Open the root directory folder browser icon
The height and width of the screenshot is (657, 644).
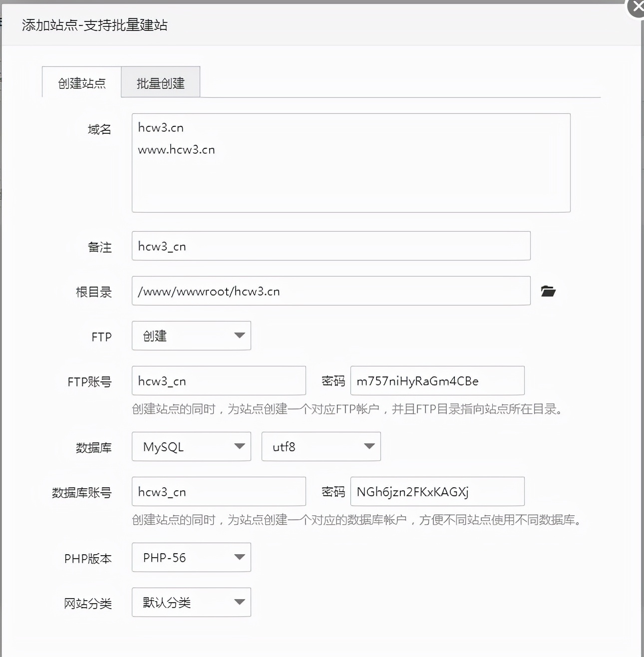coord(548,291)
